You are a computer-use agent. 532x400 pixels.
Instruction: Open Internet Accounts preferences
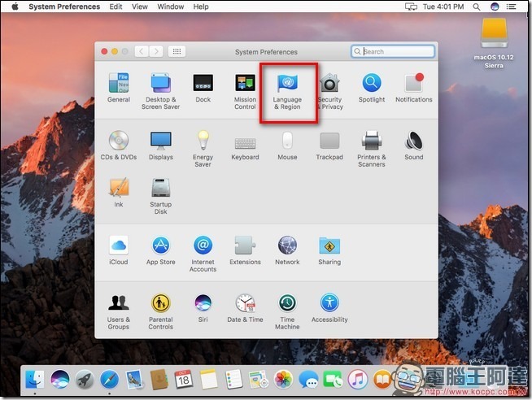click(x=203, y=254)
